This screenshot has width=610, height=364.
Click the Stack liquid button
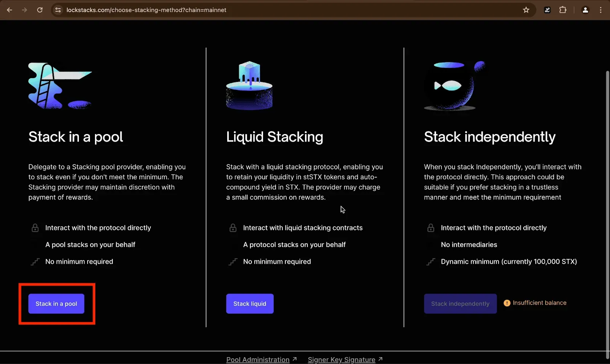250,303
